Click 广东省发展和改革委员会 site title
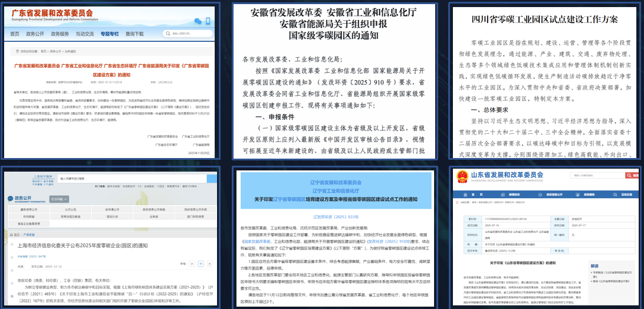The width and height of the screenshot is (644, 309). (51, 13)
